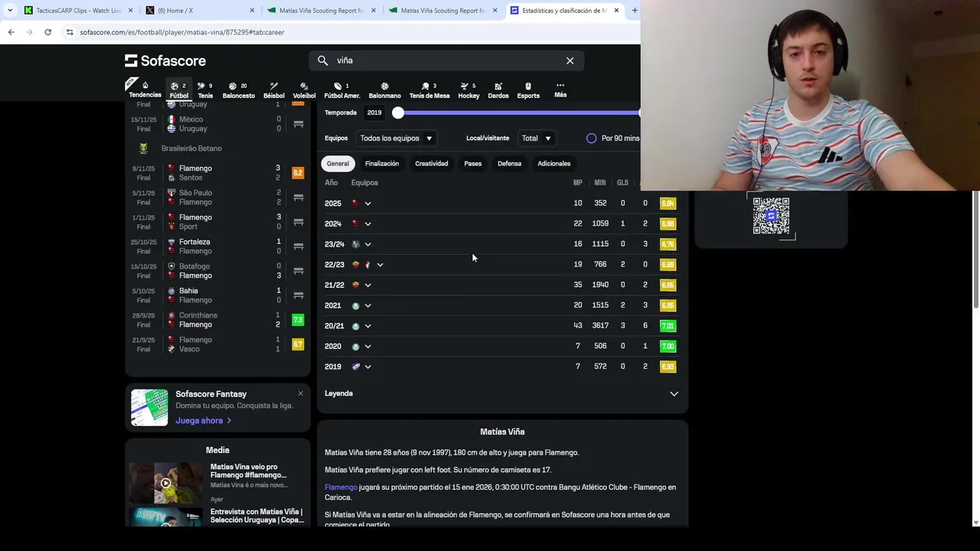Switch to the Finalización tab
Screen dimensions: 980x551
(382, 164)
